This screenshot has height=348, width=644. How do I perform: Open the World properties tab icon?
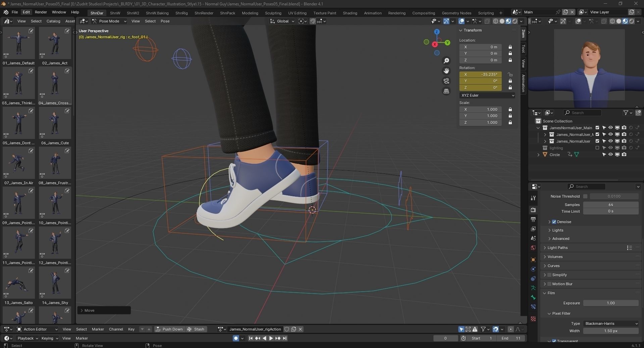click(x=533, y=248)
